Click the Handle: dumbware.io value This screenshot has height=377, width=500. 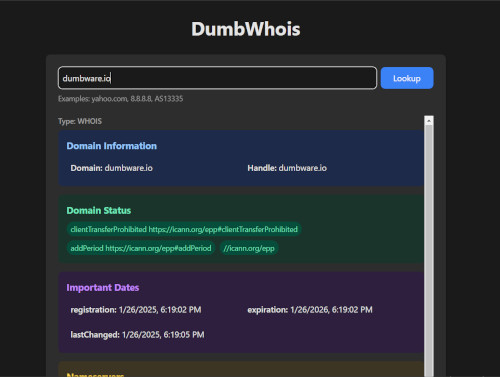287,168
